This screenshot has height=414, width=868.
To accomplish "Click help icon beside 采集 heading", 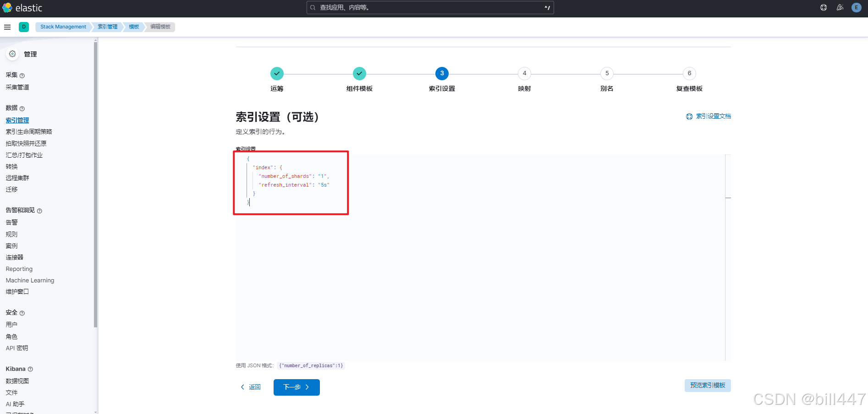I will coord(22,76).
